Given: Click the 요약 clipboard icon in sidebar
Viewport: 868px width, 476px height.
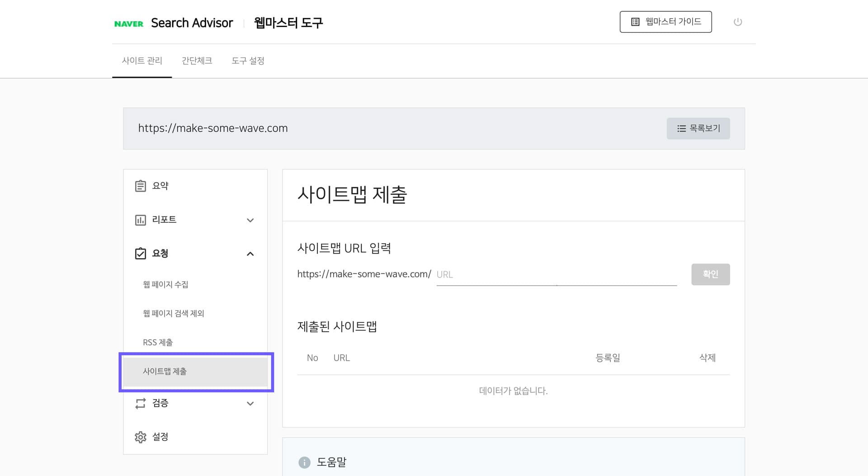Looking at the screenshot, I should tap(140, 185).
